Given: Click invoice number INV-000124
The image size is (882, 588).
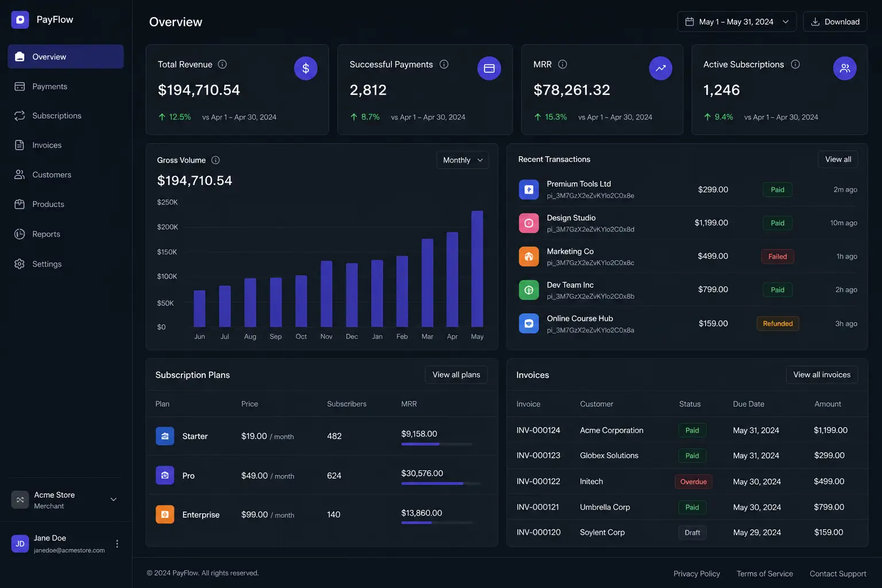Looking at the screenshot, I should pos(538,430).
